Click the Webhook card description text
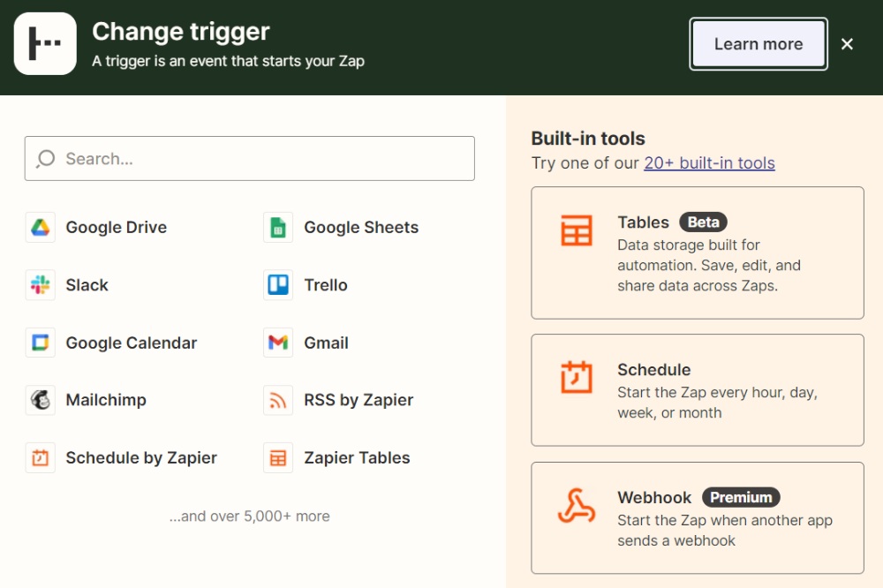883x588 pixels. coord(725,531)
